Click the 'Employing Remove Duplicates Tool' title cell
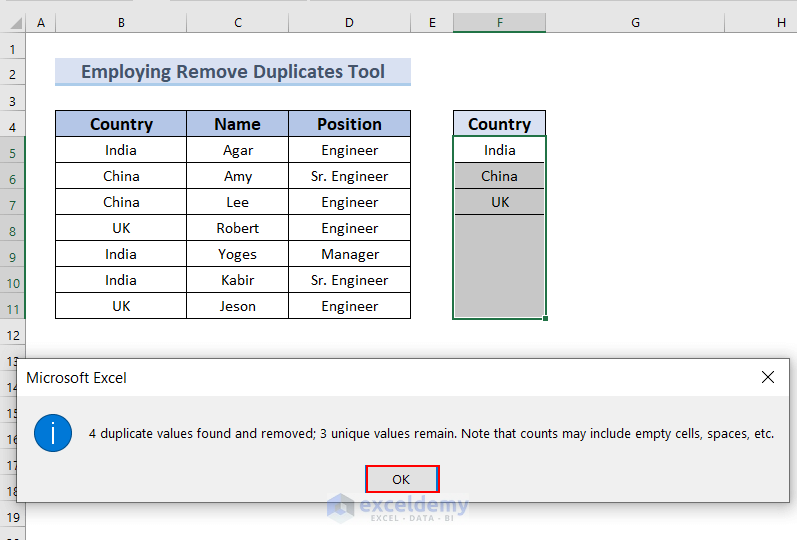The height and width of the screenshot is (540, 797). (233, 72)
